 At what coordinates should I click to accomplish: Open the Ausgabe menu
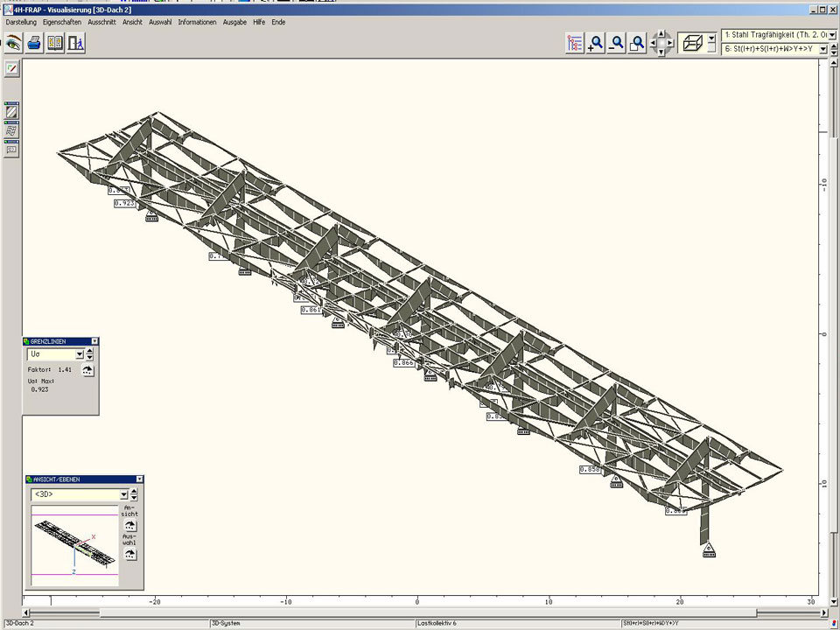tap(234, 22)
